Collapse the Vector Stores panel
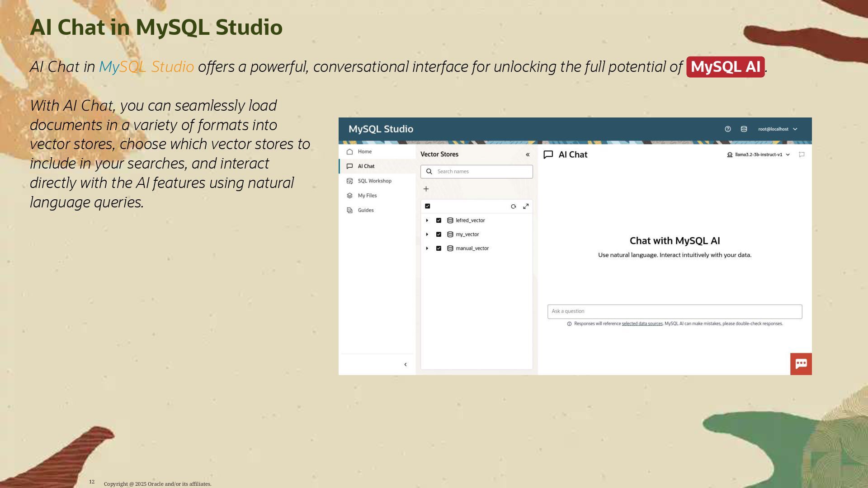 (x=528, y=155)
